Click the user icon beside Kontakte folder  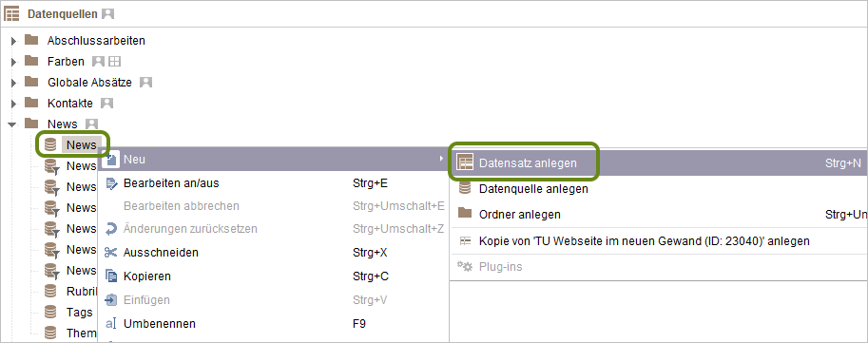106,103
